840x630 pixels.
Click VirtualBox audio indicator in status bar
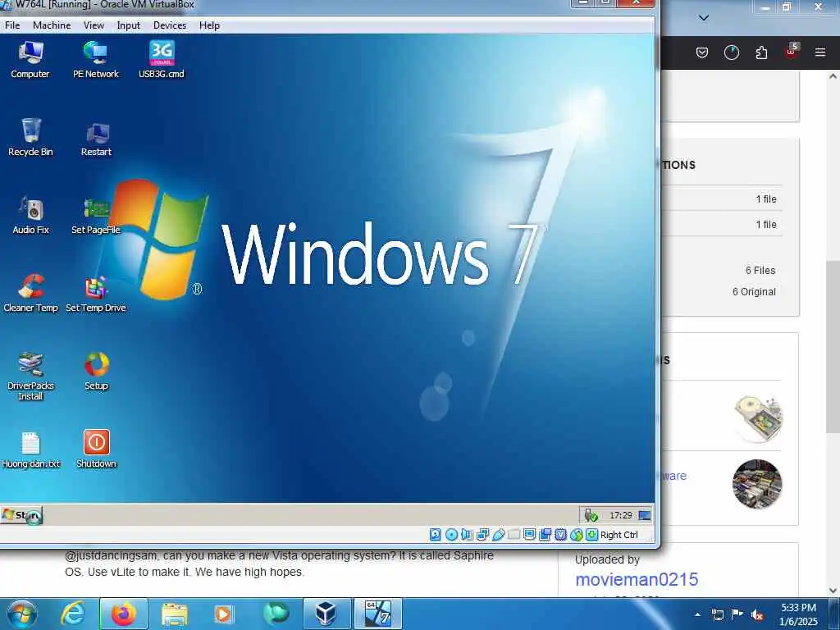click(x=467, y=535)
